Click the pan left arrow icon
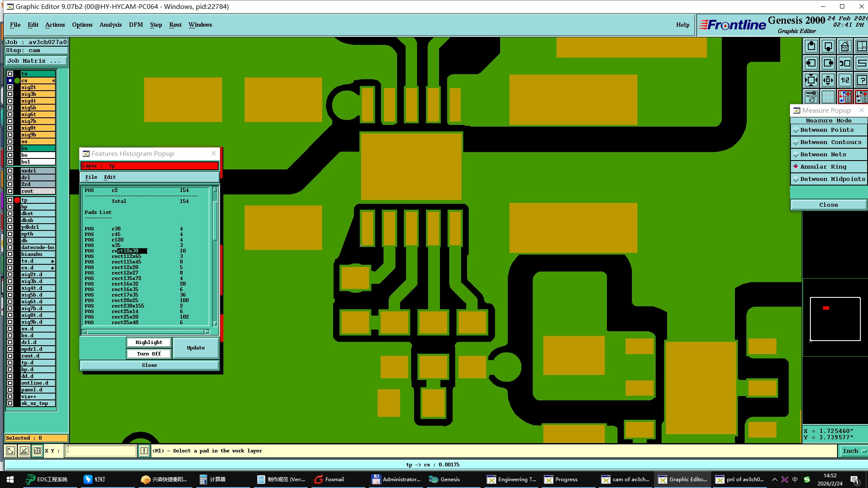 click(x=811, y=63)
